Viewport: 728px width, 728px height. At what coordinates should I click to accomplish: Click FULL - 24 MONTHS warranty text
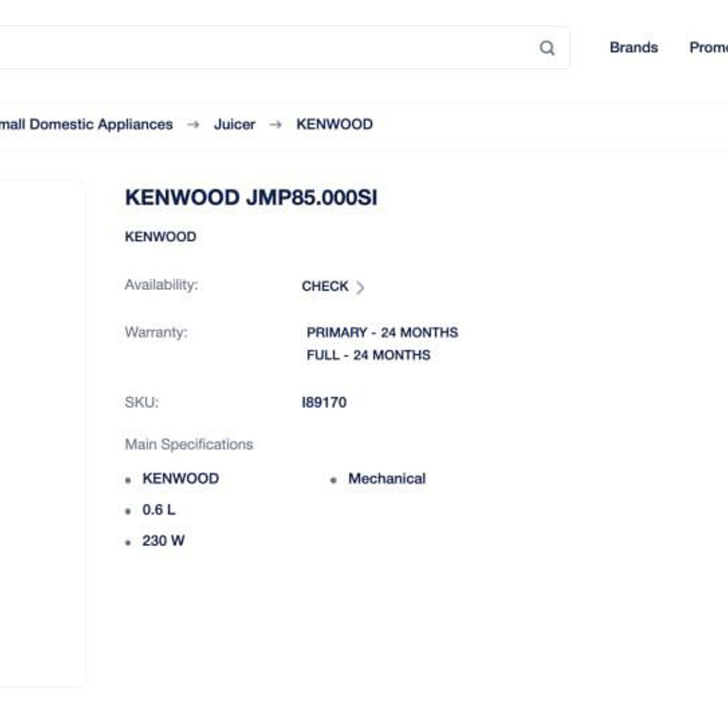click(x=368, y=355)
